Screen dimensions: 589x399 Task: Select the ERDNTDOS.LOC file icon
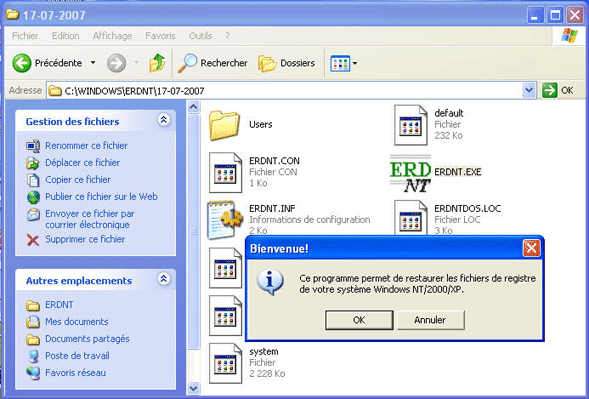tap(411, 218)
